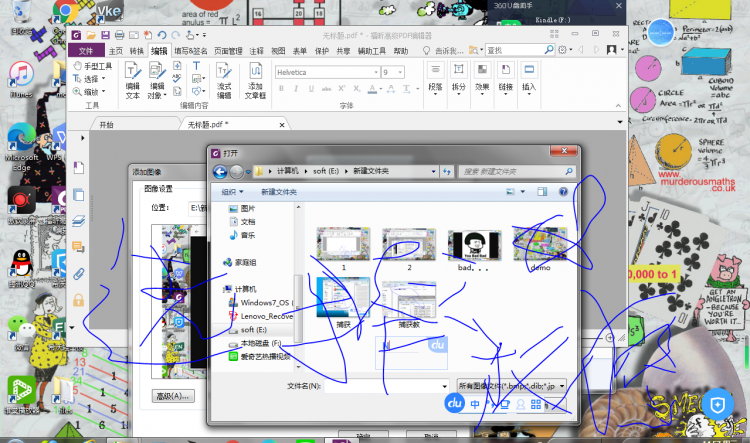Viewport: 750px width, 443px height.
Task: Click the 告诉我 tell me lightbulb
Action: tap(426, 50)
